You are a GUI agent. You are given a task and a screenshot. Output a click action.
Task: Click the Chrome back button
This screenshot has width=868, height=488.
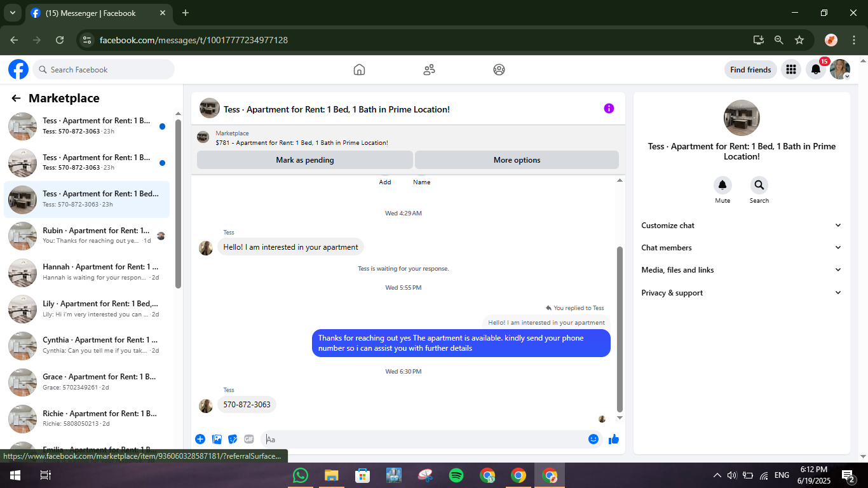(14, 40)
